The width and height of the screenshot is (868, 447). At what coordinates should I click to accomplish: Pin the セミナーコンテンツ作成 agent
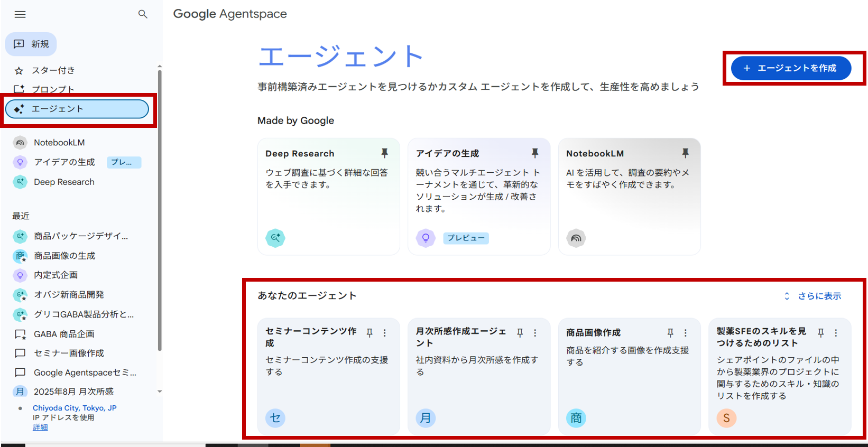[x=370, y=333]
